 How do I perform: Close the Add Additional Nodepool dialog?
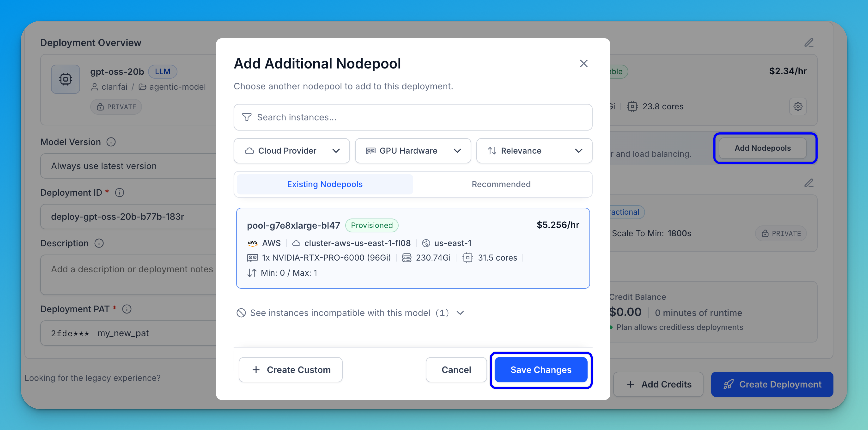click(x=583, y=63)
